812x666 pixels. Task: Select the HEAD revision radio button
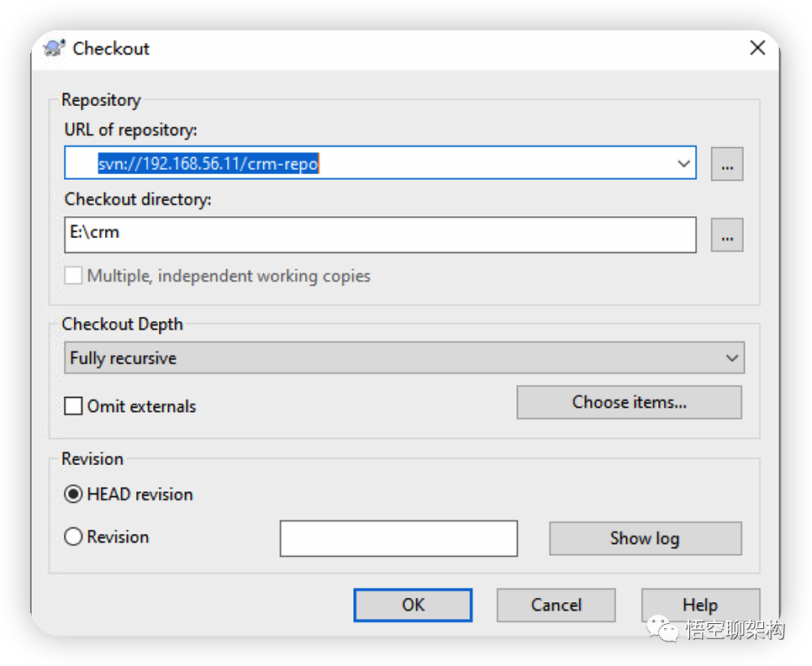(73, 494)
